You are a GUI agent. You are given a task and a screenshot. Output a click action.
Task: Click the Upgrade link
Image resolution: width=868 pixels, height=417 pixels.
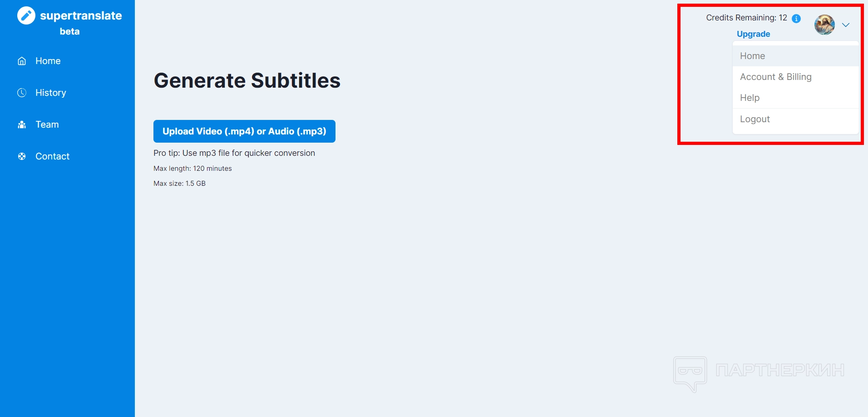(753, 34)
